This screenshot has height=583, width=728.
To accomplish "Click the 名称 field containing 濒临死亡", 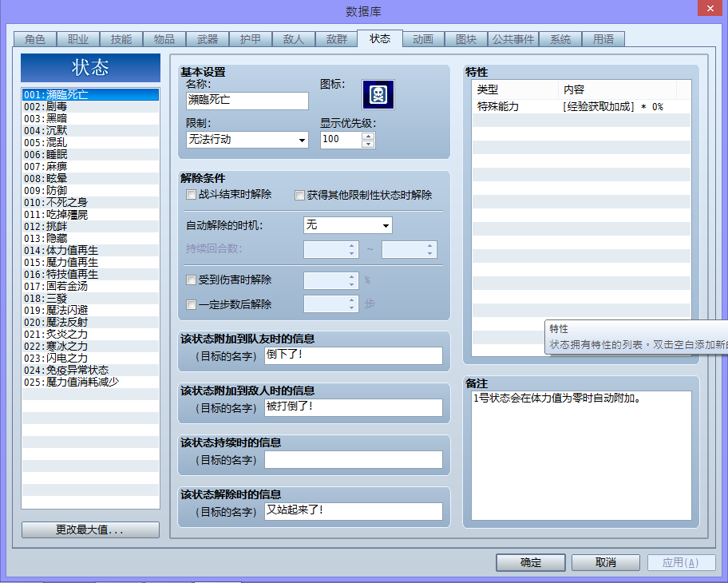I will tap(247, 101).
